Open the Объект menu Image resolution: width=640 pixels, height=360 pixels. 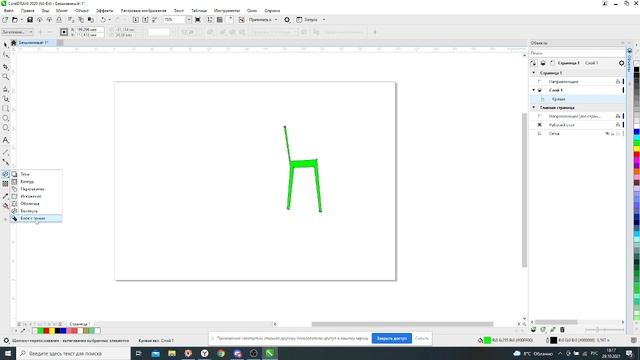pos(82,11)
